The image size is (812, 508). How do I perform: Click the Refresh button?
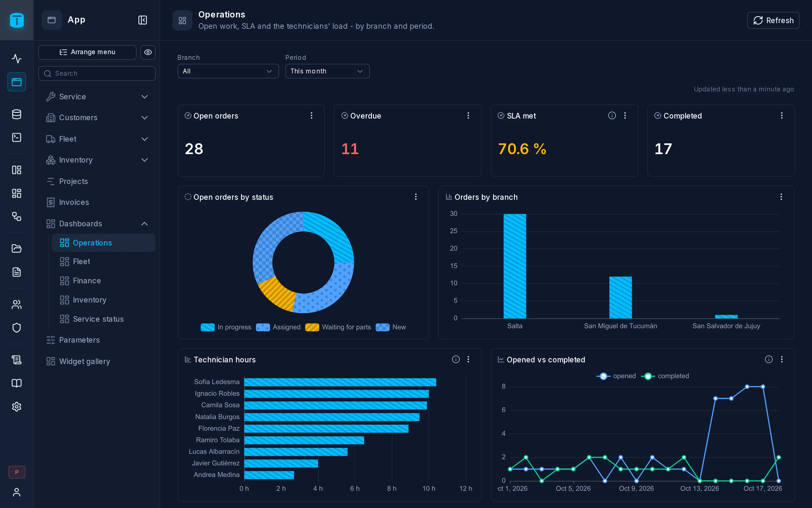pyautogui.click(x=773, y=21)
